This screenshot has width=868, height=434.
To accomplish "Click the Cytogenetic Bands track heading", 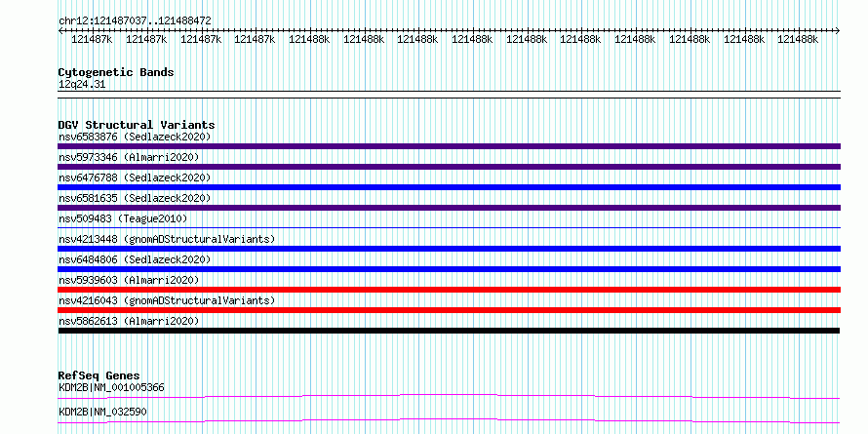I will pos(116,72).
